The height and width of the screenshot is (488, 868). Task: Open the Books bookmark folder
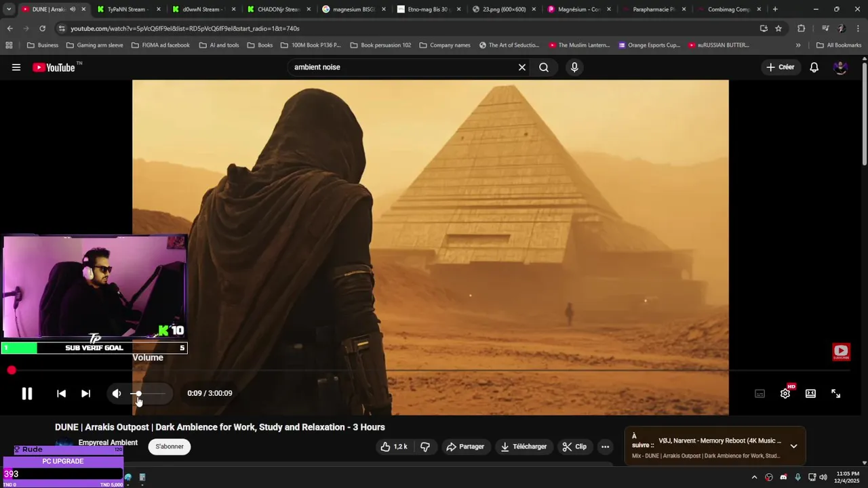click(260, 45)
